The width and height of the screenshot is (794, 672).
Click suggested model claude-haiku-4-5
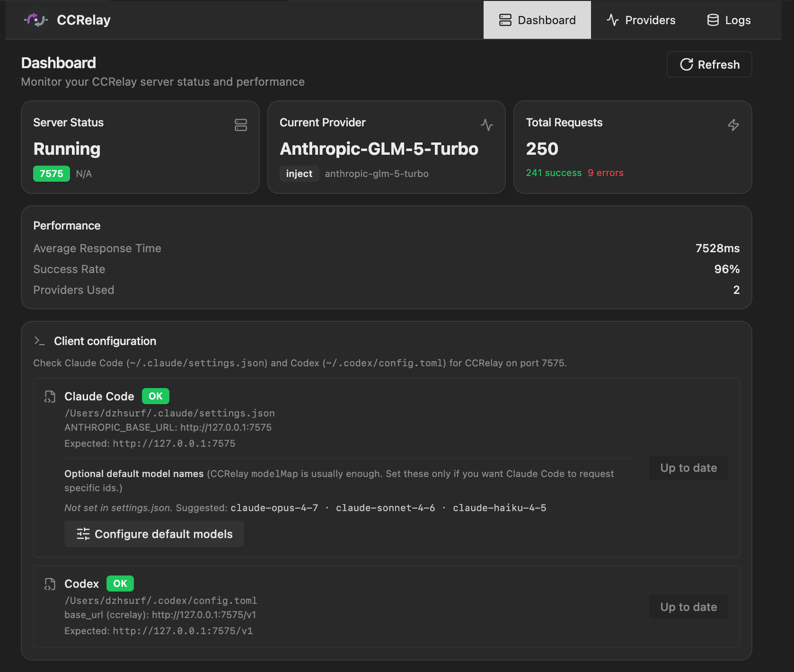(x=499, y=508)
